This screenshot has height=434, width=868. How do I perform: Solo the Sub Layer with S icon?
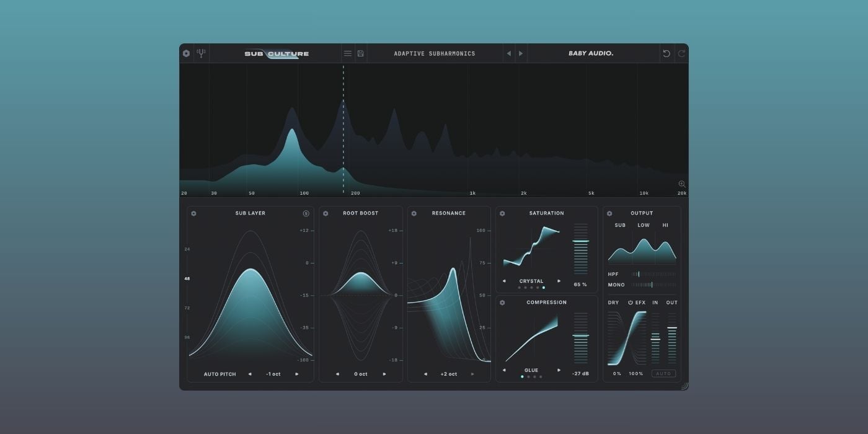306,213
